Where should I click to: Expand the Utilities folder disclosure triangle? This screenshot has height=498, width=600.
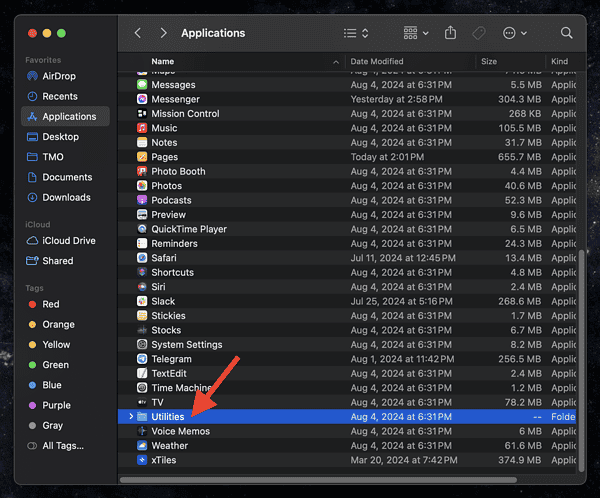coord(131,416)
